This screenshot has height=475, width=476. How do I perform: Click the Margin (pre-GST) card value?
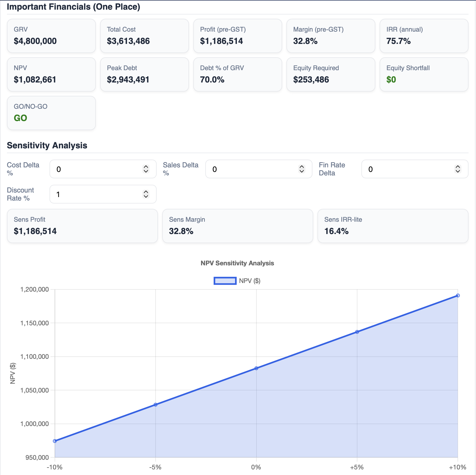tap(305, 41)
